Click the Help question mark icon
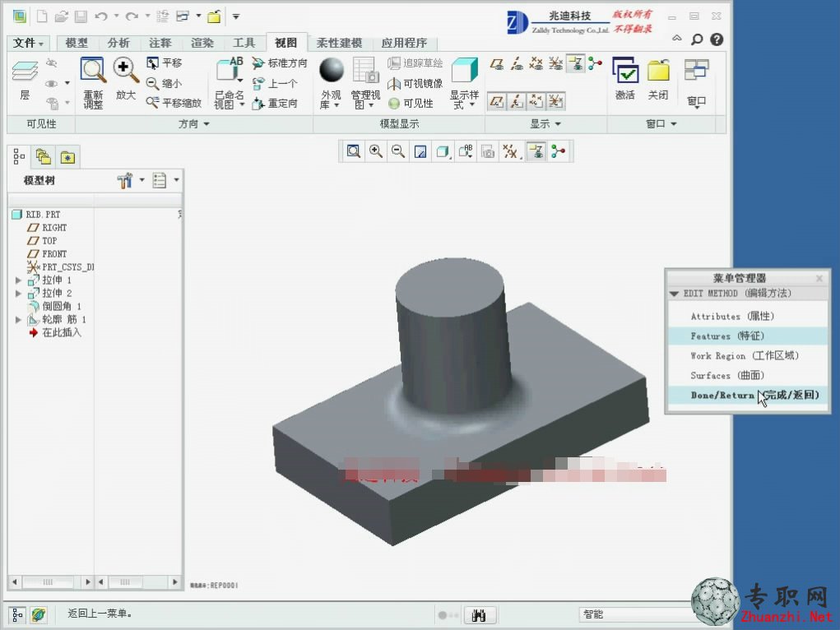 pyautogui.click(x=717, y=39)
